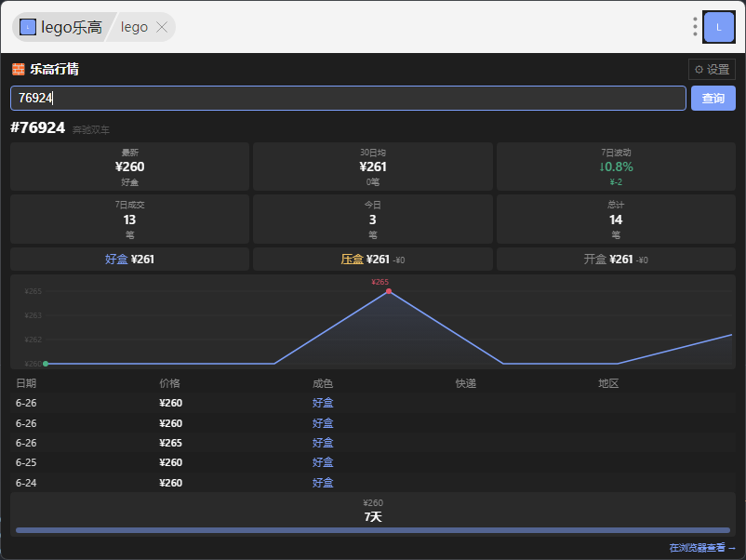Image resolution: width=746 pixels, height=560 pixels.
Task: Click the 日期 column header
Action: pos(26,383)
